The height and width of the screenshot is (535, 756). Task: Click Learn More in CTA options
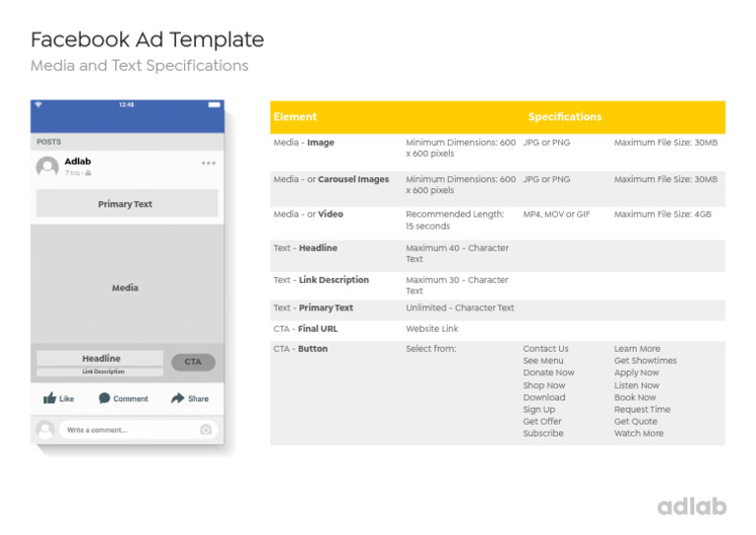coord(638,349)
